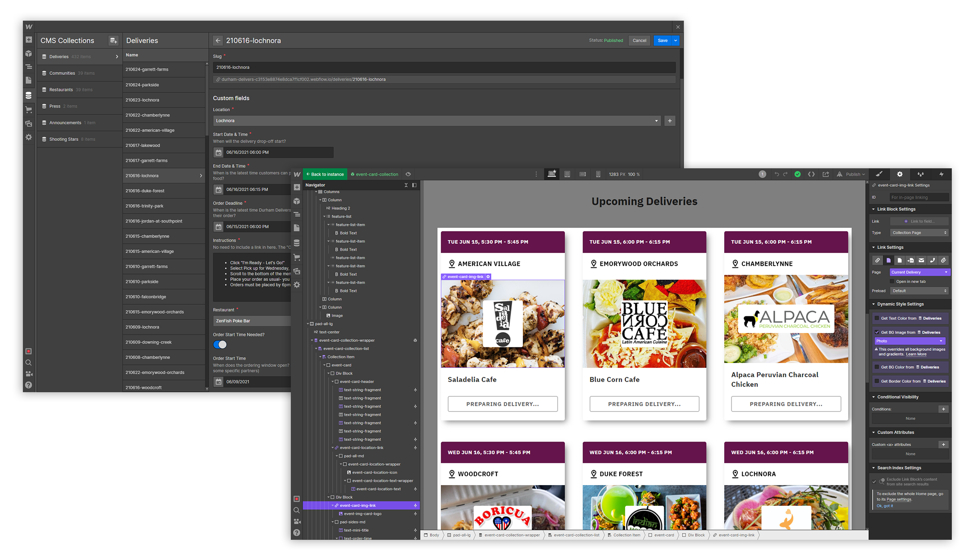Choose page section link type icon
The width and height of the screenshot is (968, 560).
pos(911,260)
